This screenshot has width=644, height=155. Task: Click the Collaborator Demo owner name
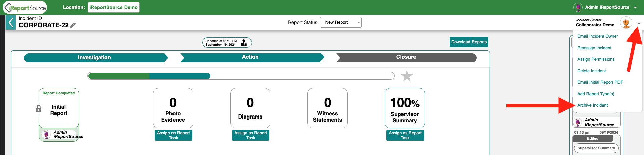(x=595, y=25)
